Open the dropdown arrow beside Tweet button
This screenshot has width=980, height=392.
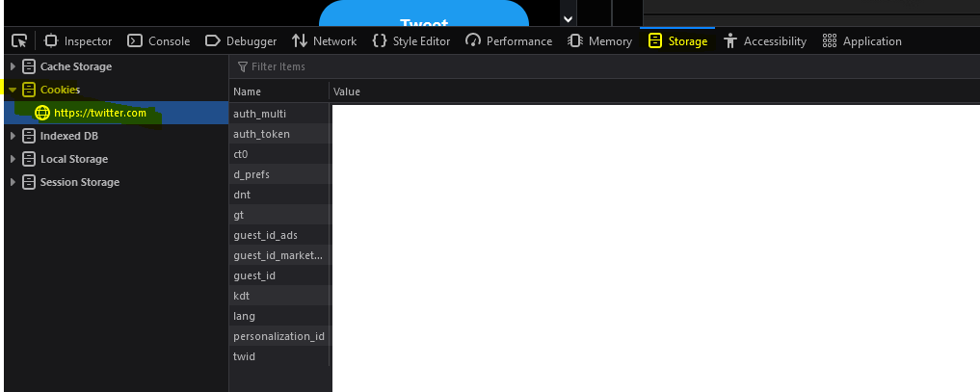point(568,18)
